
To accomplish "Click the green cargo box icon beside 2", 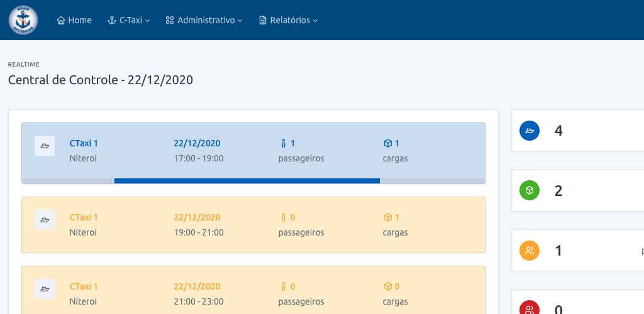I will (530, 191).
